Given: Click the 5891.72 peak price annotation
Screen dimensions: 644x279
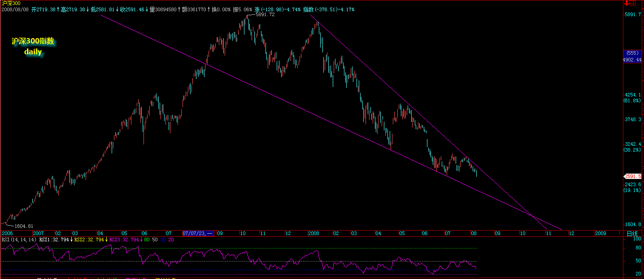Looking at the screenshot, I should tap(265, 14).
